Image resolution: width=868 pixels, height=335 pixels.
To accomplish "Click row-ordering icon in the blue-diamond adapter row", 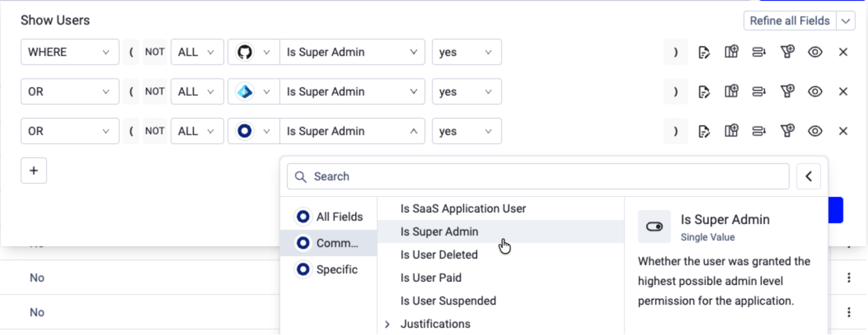I will 759,92.
